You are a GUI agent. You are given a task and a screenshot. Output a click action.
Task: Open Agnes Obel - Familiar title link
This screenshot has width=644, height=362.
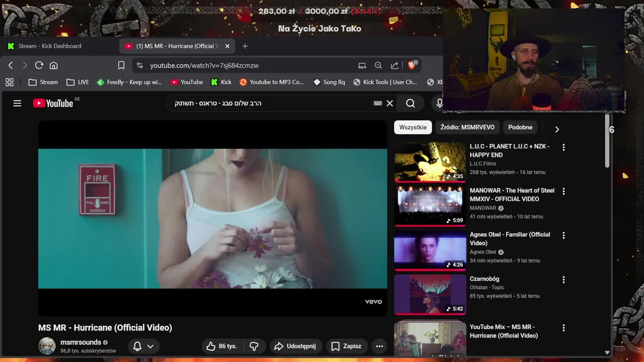click(510, 239)
